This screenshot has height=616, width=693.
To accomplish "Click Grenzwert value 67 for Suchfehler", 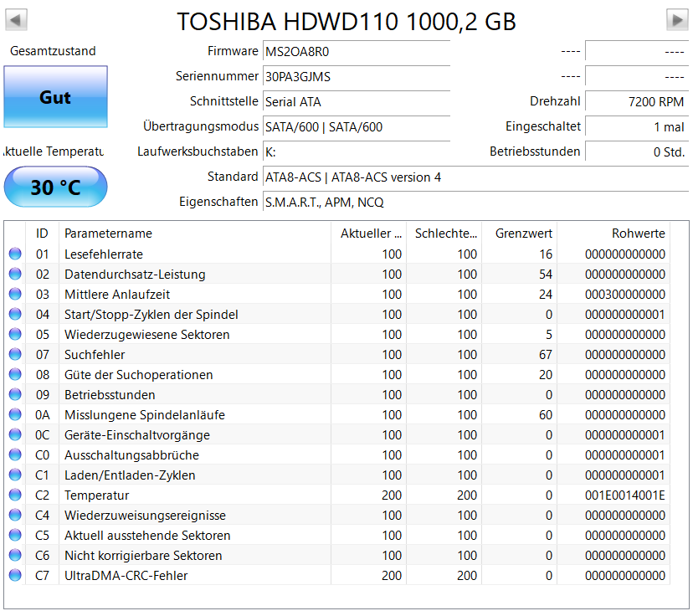I will [x=546, y=354].
